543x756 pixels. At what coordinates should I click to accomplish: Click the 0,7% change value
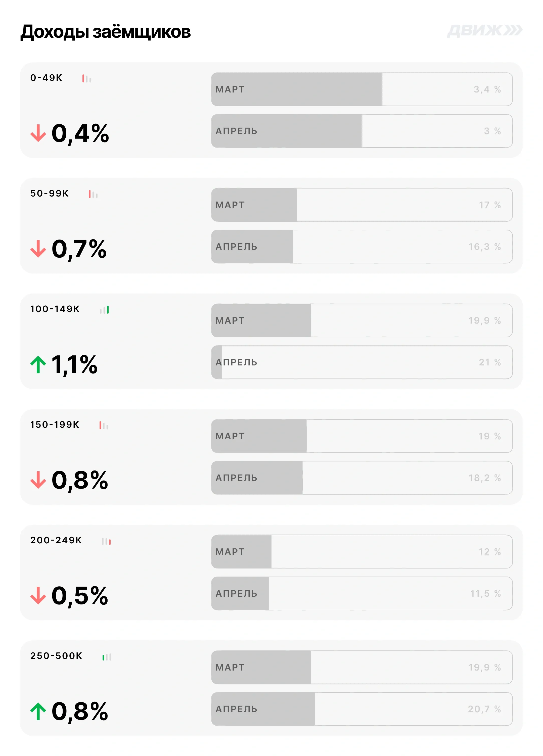[x=79, y=249]
